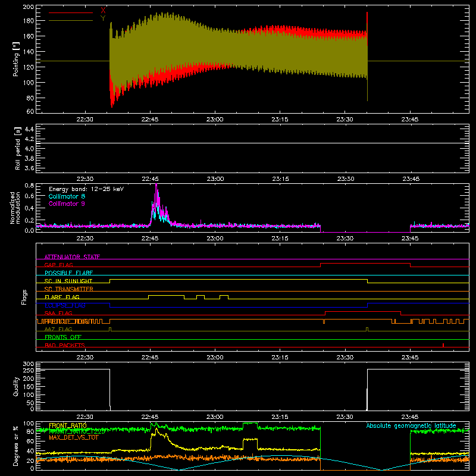This screenshot has height=476, width=476.
Task: Click '23:15' under the Roll period plot
Action: 280,179
